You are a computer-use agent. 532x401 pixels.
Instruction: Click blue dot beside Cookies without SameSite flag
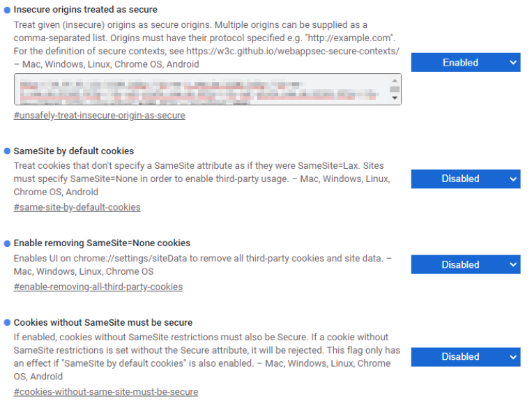coord(7,323)
